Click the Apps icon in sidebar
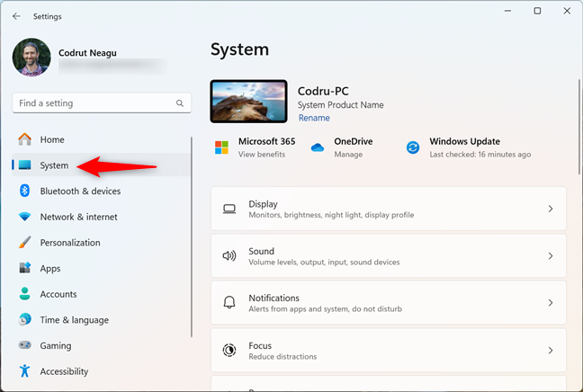The image size is (583, 392). pyautogui.click(x=25, y=268)
